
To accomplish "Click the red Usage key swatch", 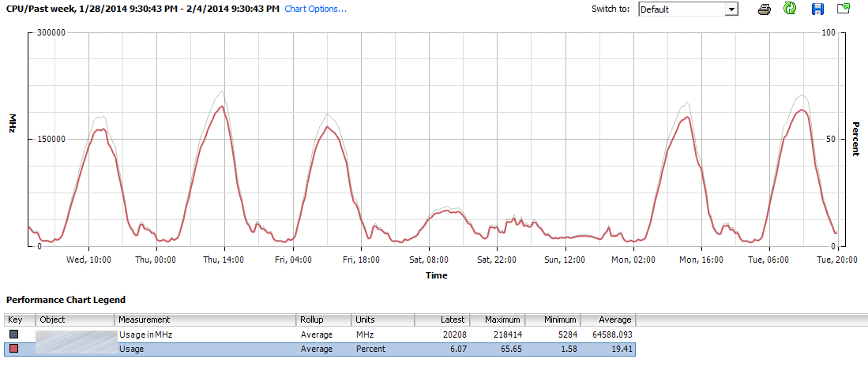I will click(x=14, y=349).
